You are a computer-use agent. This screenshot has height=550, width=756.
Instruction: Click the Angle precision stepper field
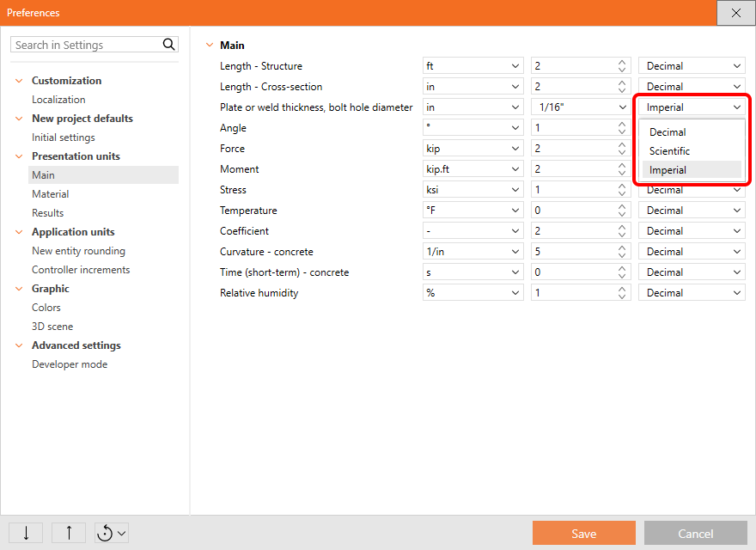(x=572, y=128)
